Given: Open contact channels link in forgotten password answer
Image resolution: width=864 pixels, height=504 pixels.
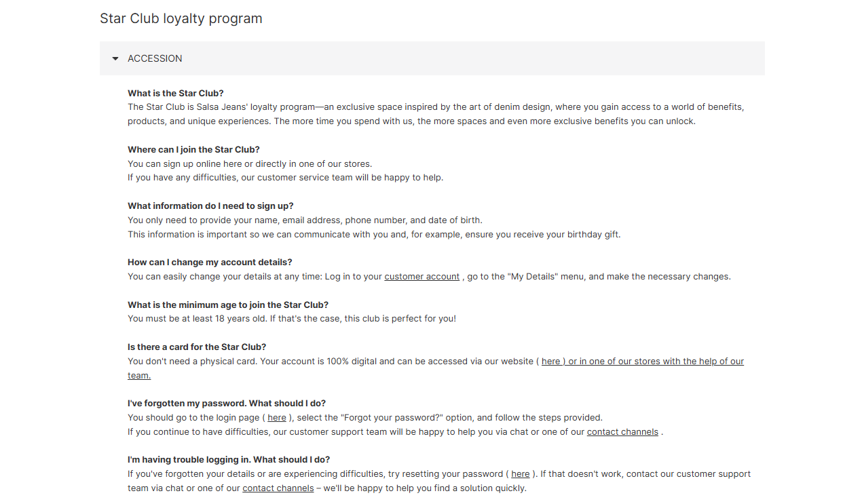Looking at the screenshot, I should click(x=622, y=432).
